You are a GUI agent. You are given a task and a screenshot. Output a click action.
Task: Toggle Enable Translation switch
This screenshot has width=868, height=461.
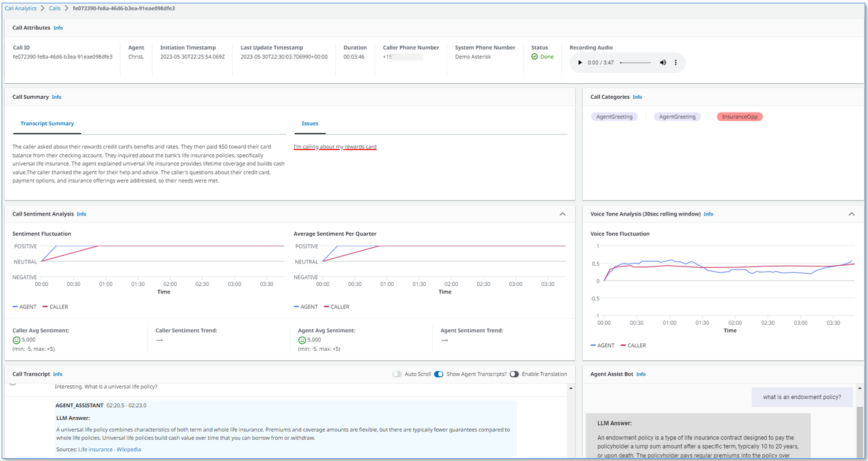[514, 374]
